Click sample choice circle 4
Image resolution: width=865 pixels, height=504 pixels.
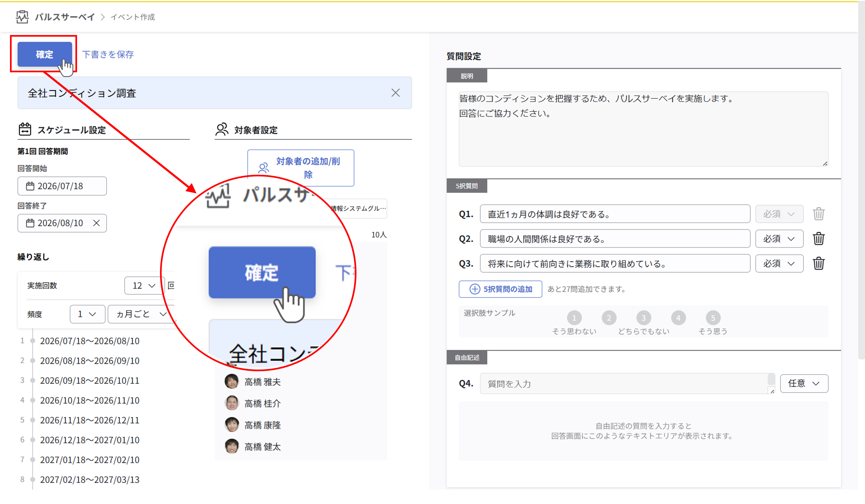point(678,318)
